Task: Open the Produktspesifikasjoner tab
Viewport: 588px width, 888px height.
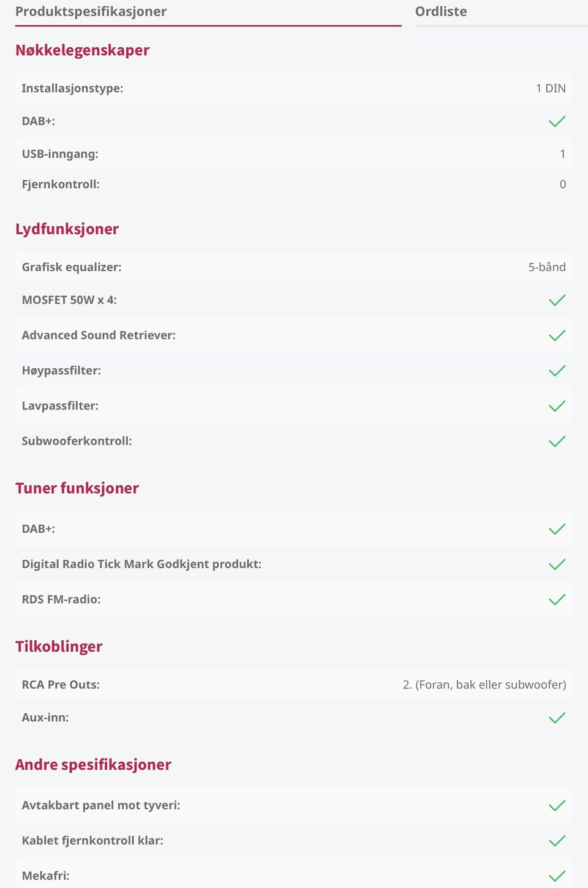Action: coord(91,12)
